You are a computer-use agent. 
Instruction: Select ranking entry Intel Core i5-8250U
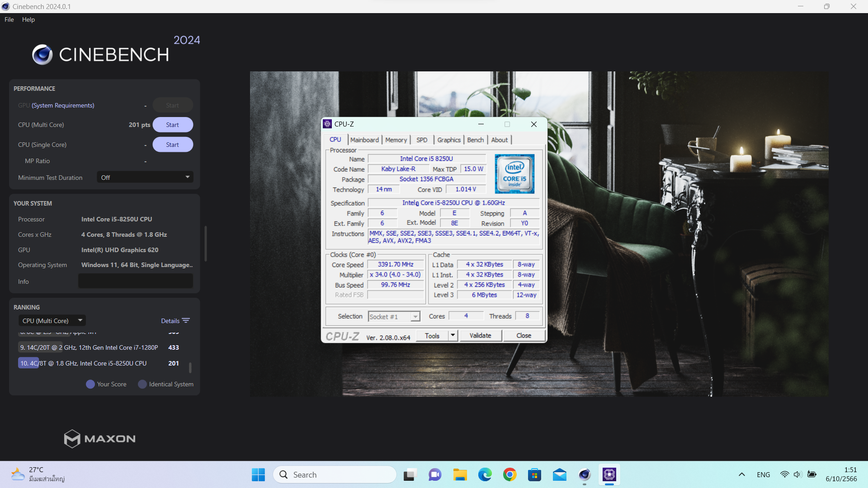pyautogui.click(x=99, y=363)
